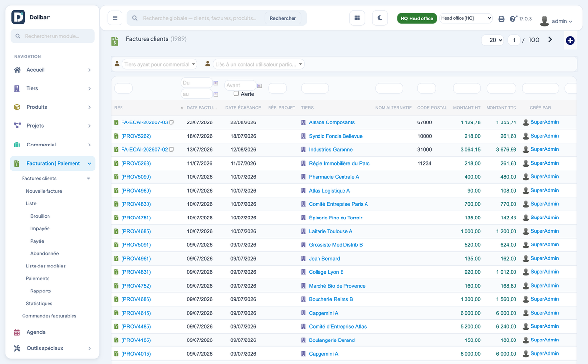Open Commandes facturables menu item
The image size is (588, 364).
pos(49,316)
